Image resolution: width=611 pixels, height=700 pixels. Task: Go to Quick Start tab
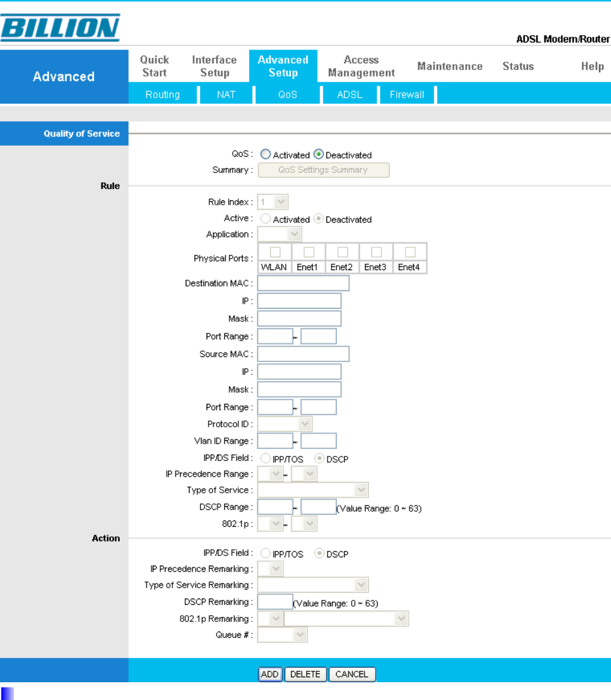[x=155, y=66]
